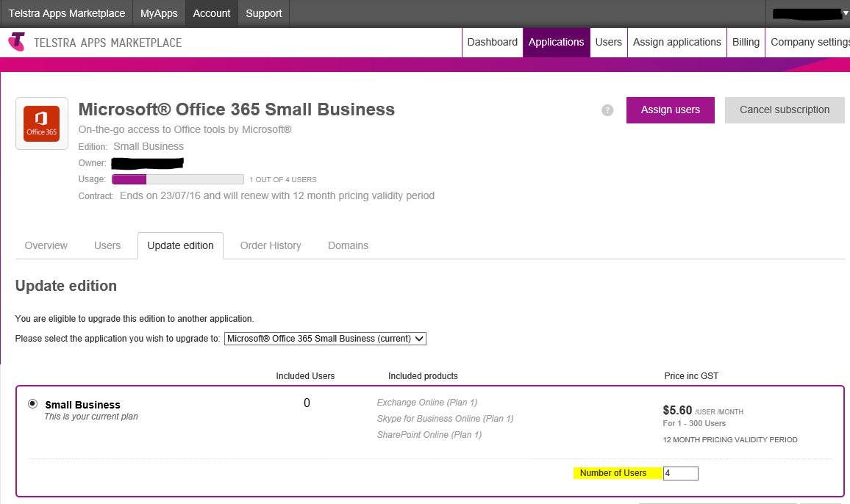Click the grey help question mark icon
Viewport: 850px width, 504px height.
pyautogui.click(x=607, y=110)
